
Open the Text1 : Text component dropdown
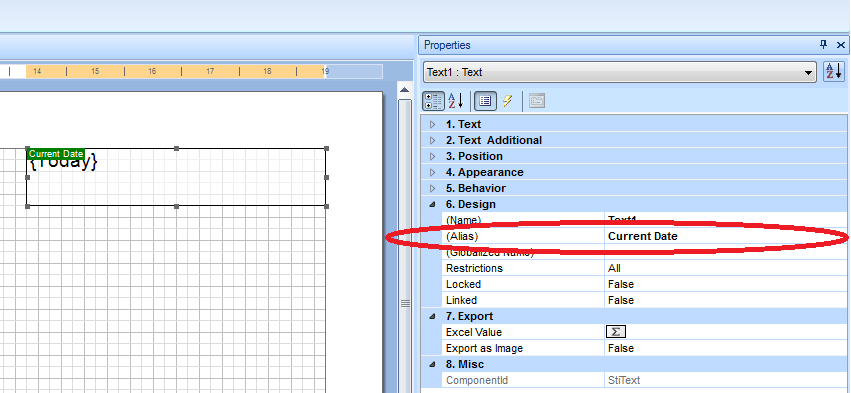(x=620, y=72)
